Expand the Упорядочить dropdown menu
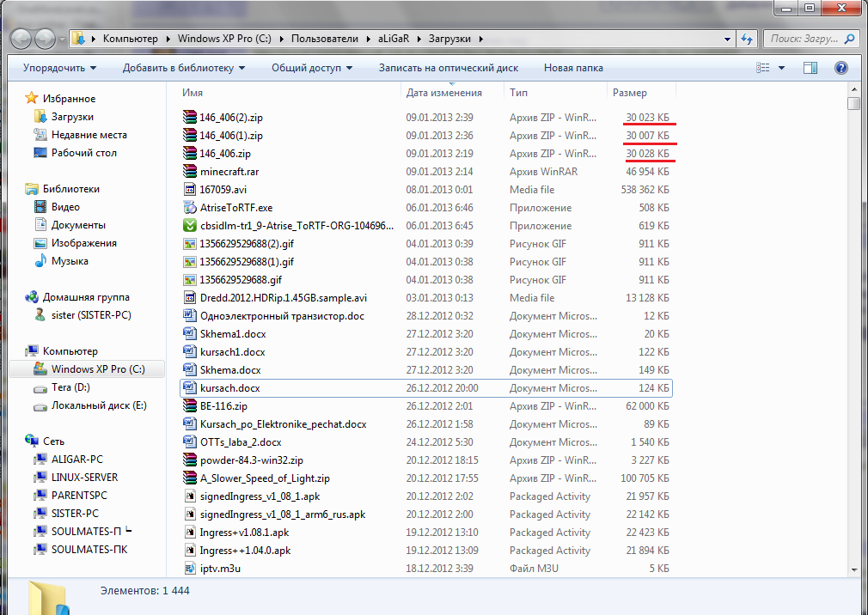The height and width of the screenshot is (615, 868). pyautogui.click(x=59, y=68)
